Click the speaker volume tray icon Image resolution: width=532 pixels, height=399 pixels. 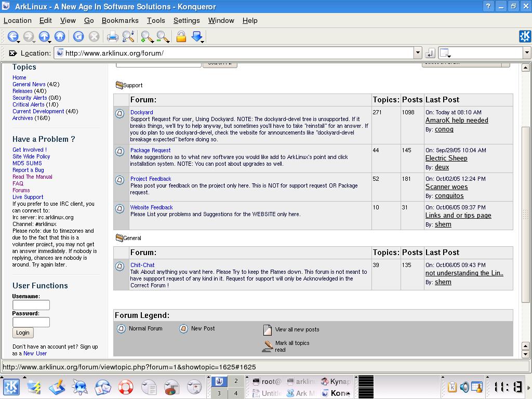click(464, 387)
